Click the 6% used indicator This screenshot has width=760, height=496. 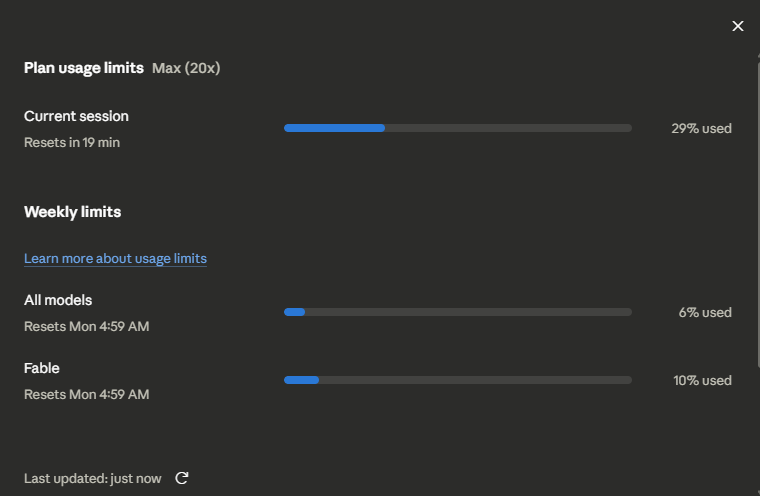[x=705, y=312]
